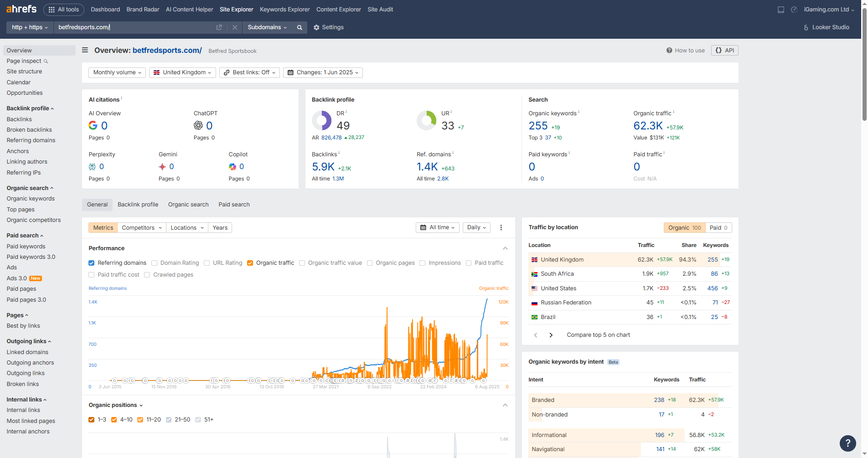Click the UR donut chart
This screenshot has height=458, width=868.
pyautogui.click(x=427, y=120)
